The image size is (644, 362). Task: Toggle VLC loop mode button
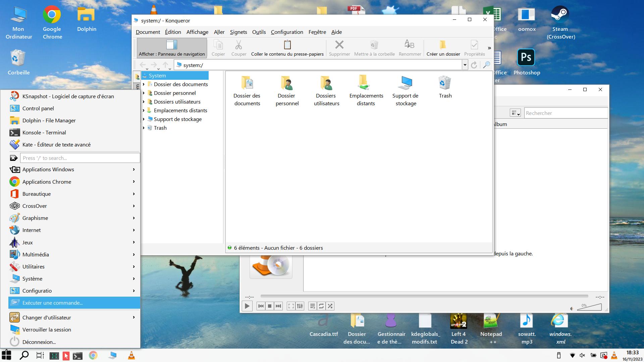[x=321, y=306]
